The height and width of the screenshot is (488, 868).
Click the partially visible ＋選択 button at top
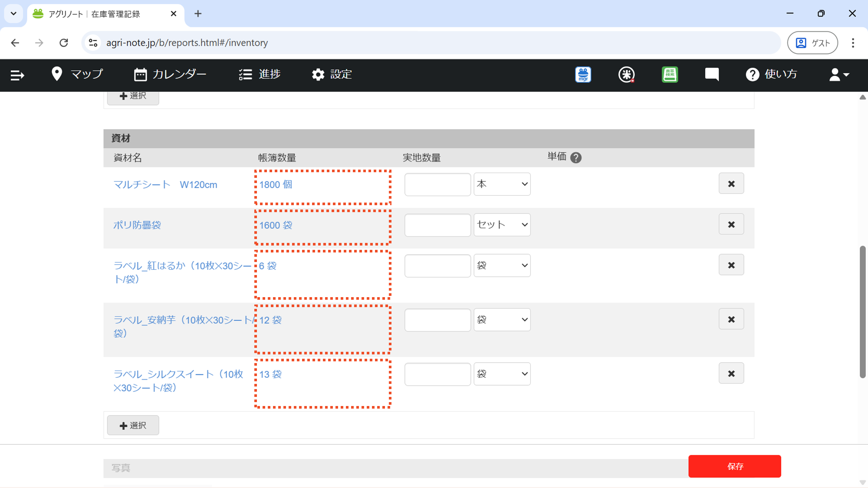(x=133, y=98)
